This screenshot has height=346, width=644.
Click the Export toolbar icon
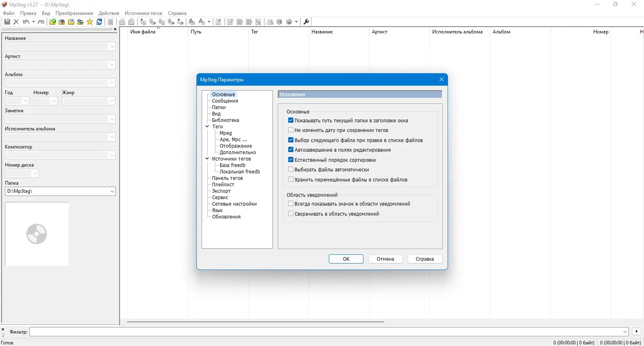[230, 22]
